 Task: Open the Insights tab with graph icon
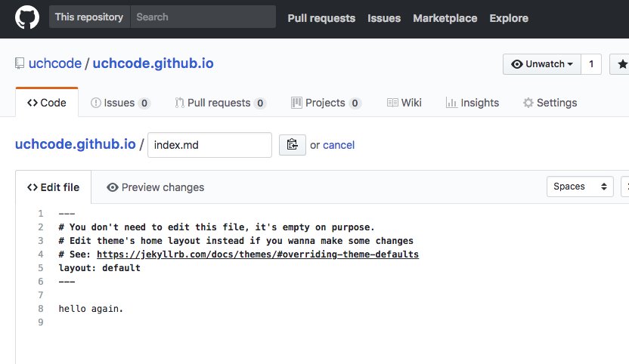point(473,103)
